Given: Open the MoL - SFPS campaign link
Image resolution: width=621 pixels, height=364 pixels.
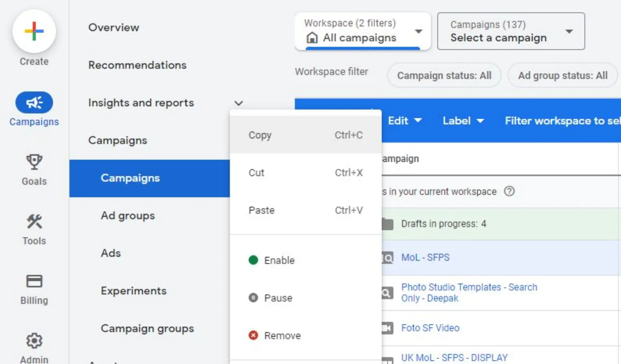Looking at the screenshot, I should (x=425, y=257).
